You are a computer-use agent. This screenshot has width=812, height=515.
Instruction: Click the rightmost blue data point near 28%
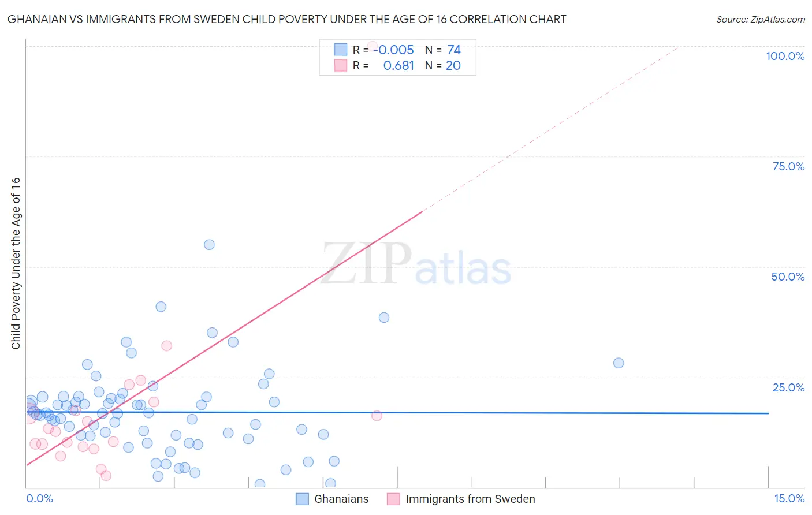tap(619, 363)
